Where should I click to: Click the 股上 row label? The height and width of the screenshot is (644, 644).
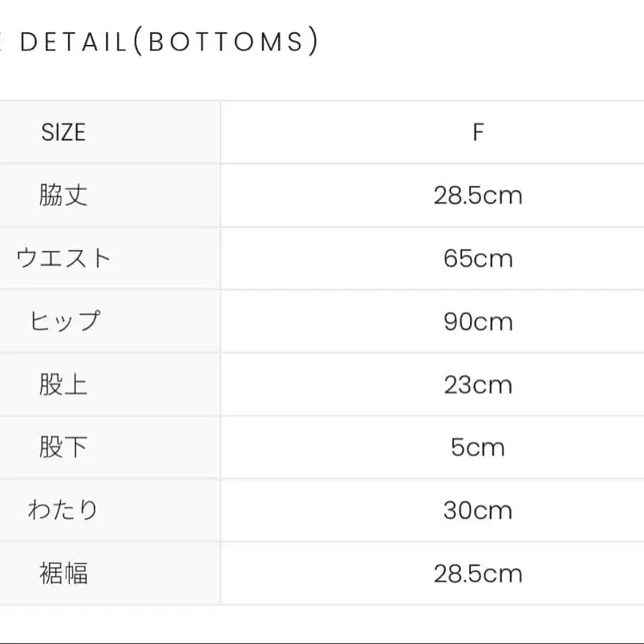coord(63,384)
